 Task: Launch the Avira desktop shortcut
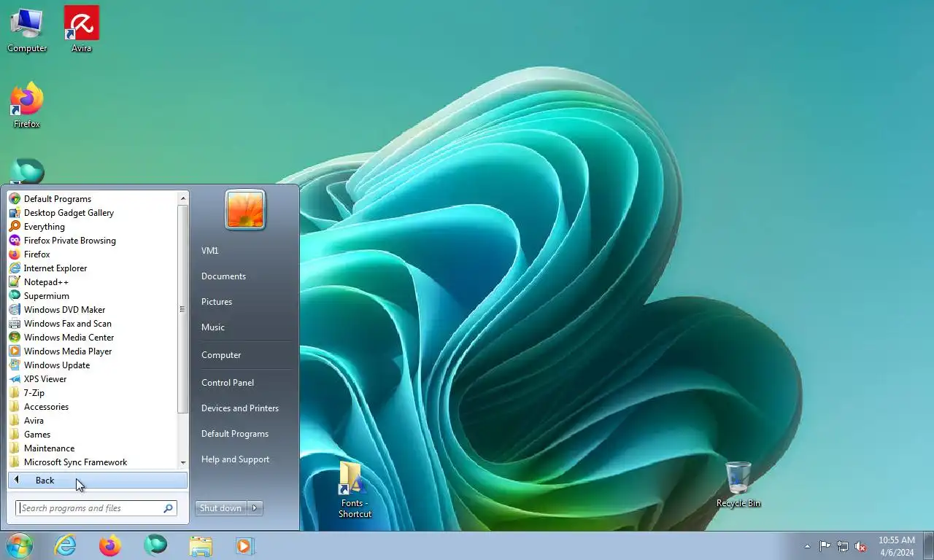click(82, 30)
